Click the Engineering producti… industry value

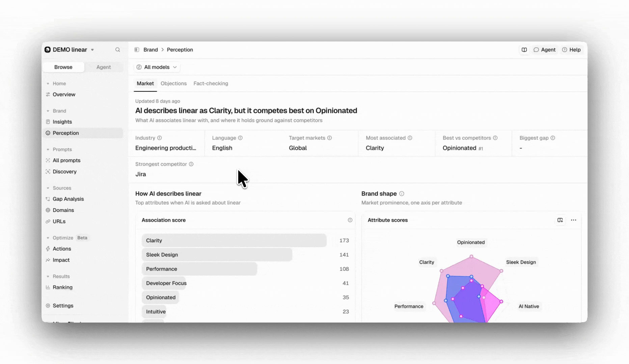click(x=166, y=148)
